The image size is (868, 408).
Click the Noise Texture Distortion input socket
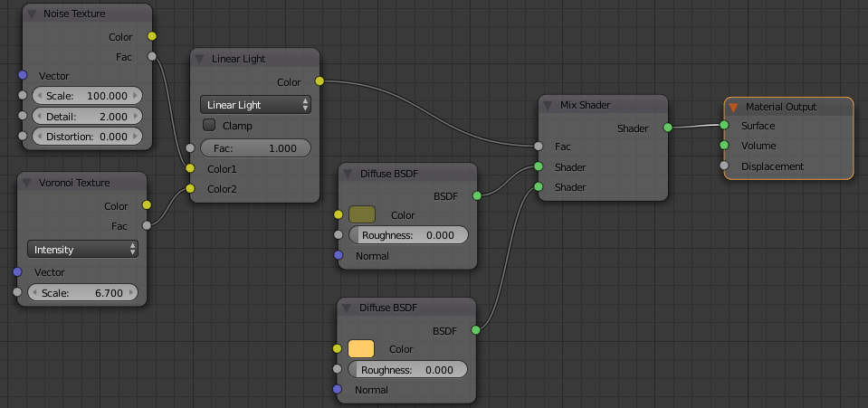click(x=22, y=136)
